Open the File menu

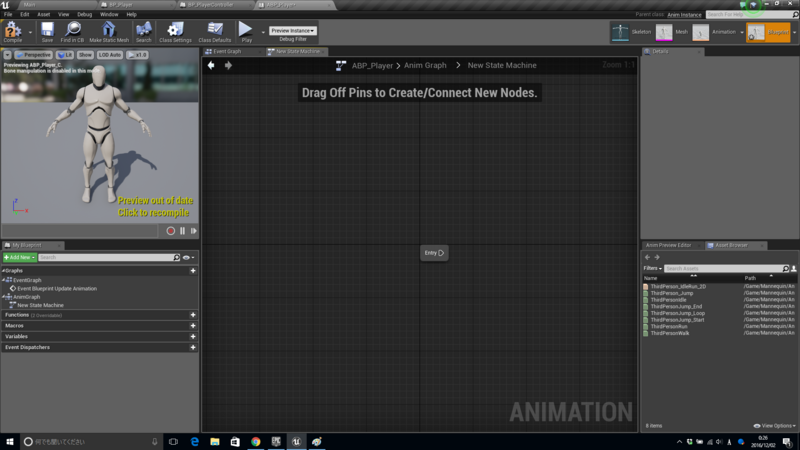click(8, 15)
